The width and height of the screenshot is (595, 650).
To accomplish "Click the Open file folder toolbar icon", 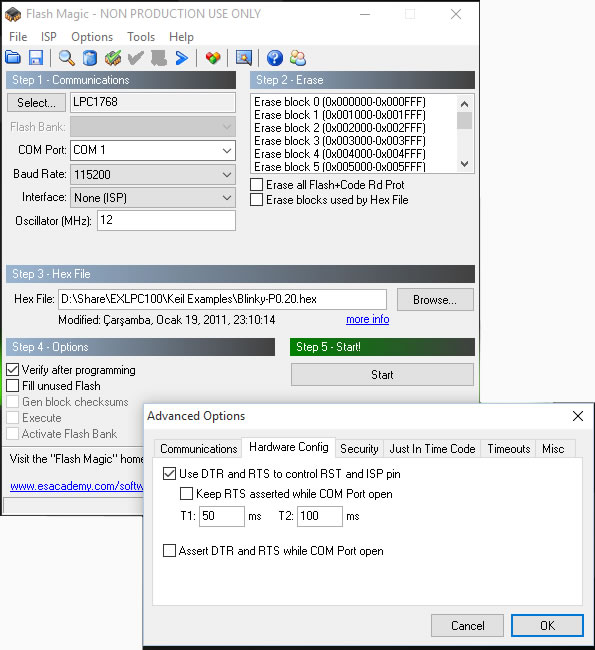I will point(13,58).
